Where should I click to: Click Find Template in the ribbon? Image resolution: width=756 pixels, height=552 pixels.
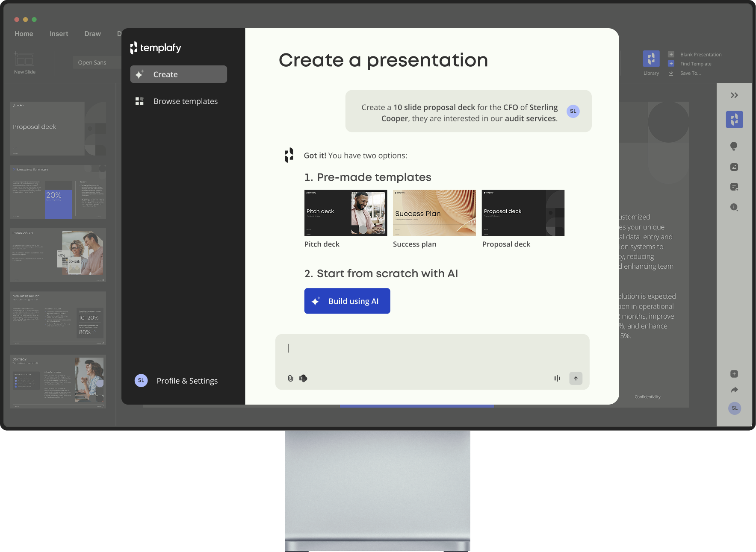tap(690, 64)
